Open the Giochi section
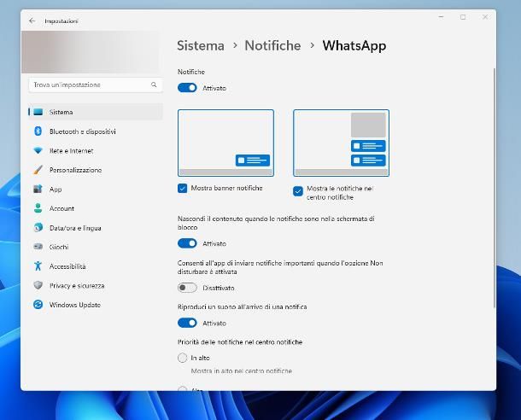This screenshot has height=420, width=521. (x=96, y=247)
